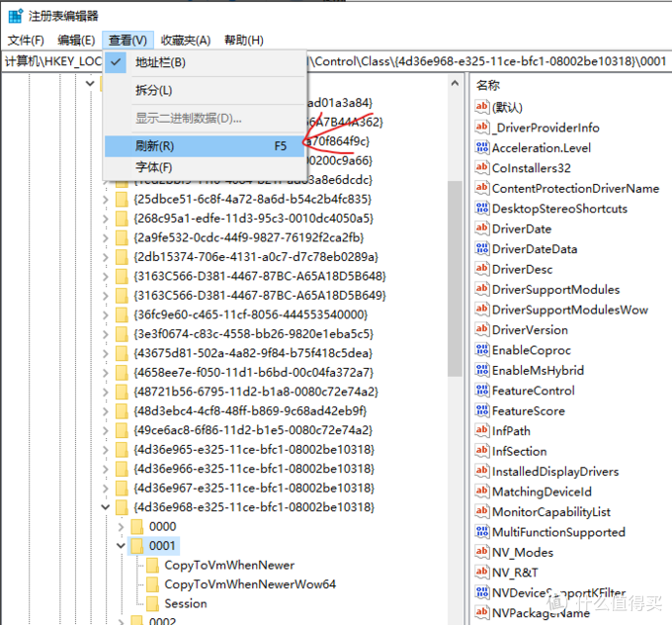Select key {2db15374-706e-4131-a0c7-d7c78eb0289a}
This screenshot has width=672, height=625.
[256, 256]
